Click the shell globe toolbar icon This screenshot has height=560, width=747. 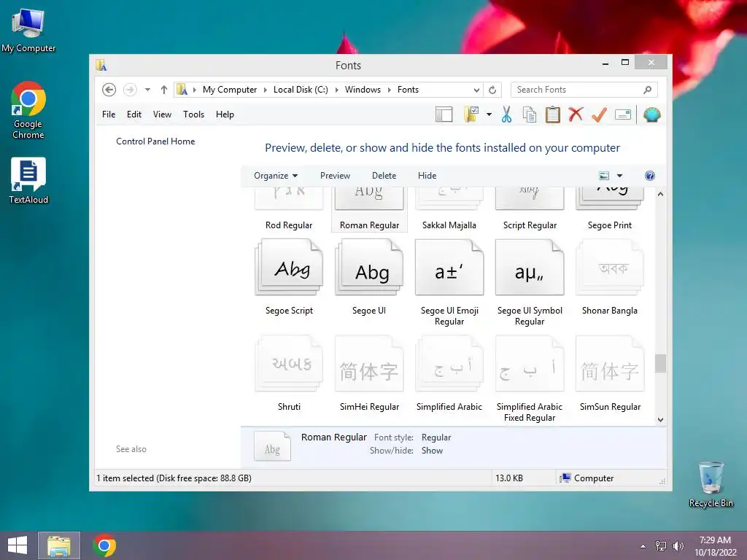coord(651,114)
